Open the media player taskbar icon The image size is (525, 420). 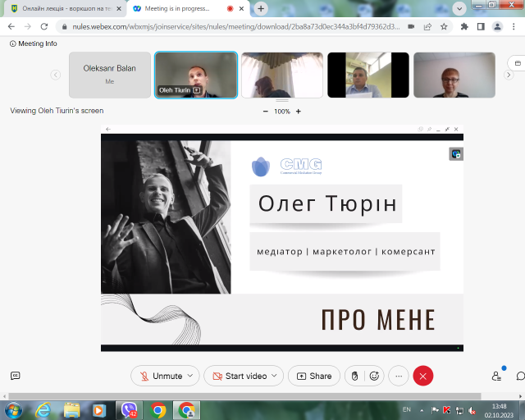click(98, 410)
